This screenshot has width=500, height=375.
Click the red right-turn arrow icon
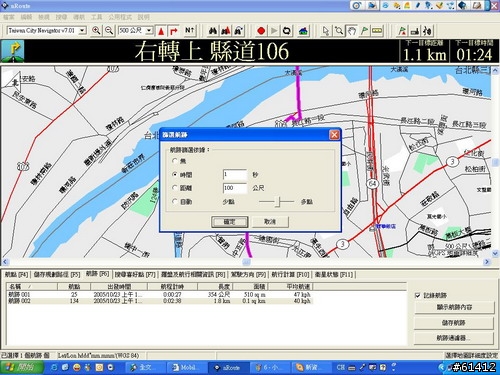tap(174, 31)
